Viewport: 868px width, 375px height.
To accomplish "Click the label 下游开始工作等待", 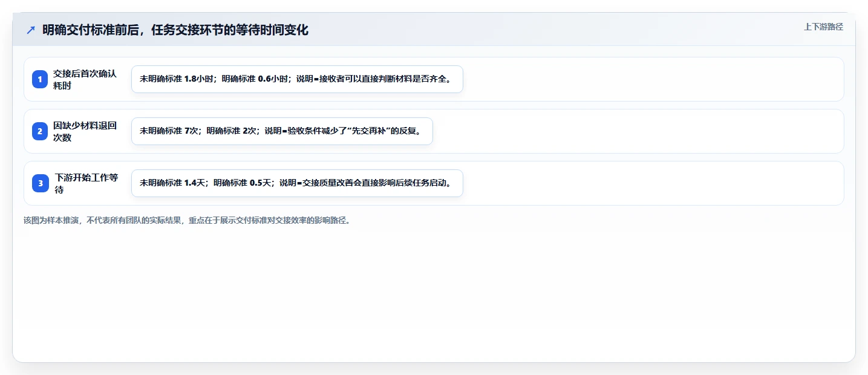I will (x=86, y=183).
